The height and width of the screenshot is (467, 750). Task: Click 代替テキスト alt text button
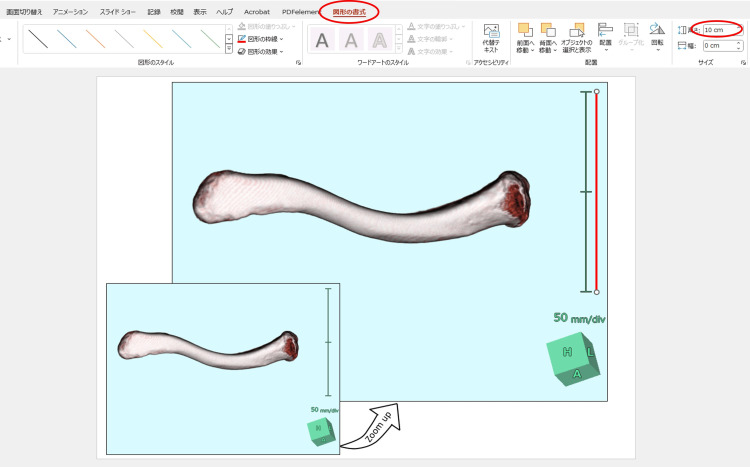coord(491,38)
